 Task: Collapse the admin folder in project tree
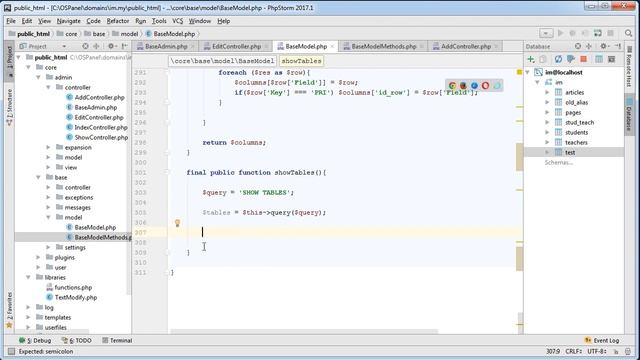[38, 77]
